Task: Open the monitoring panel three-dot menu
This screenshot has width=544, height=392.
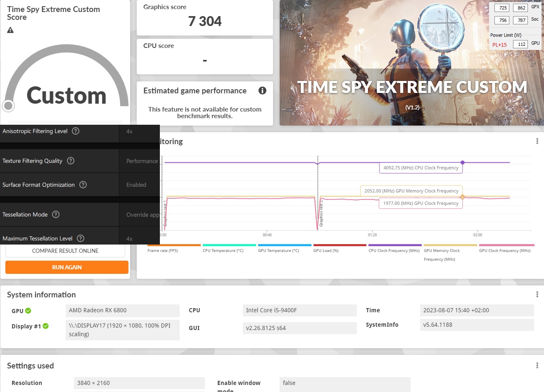Action: [x=537, y=141]
